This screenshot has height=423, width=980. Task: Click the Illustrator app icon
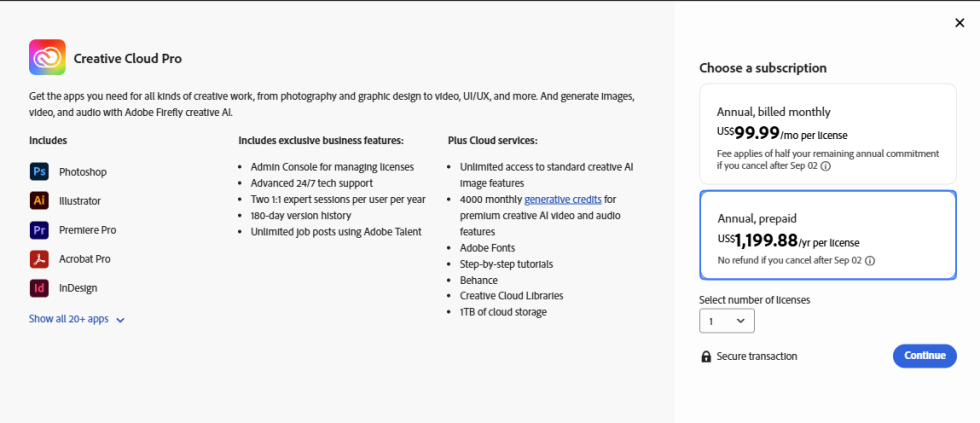coord(39,201)
